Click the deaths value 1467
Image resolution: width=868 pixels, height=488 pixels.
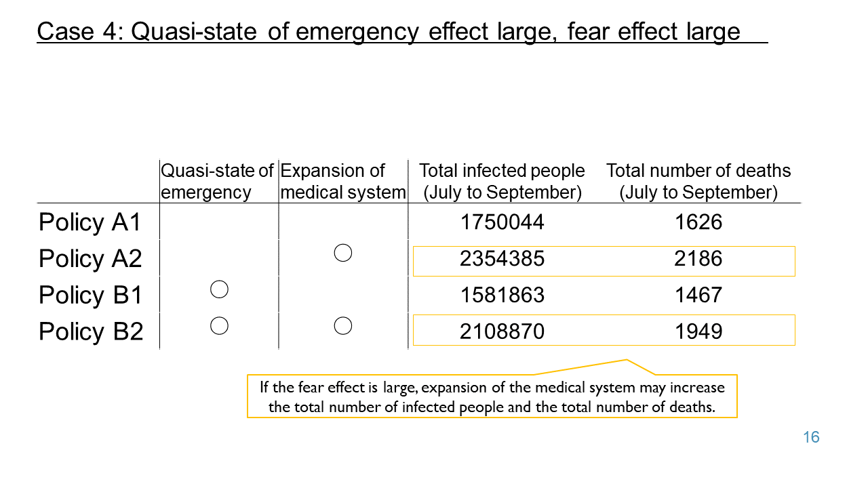click(698, 296)
